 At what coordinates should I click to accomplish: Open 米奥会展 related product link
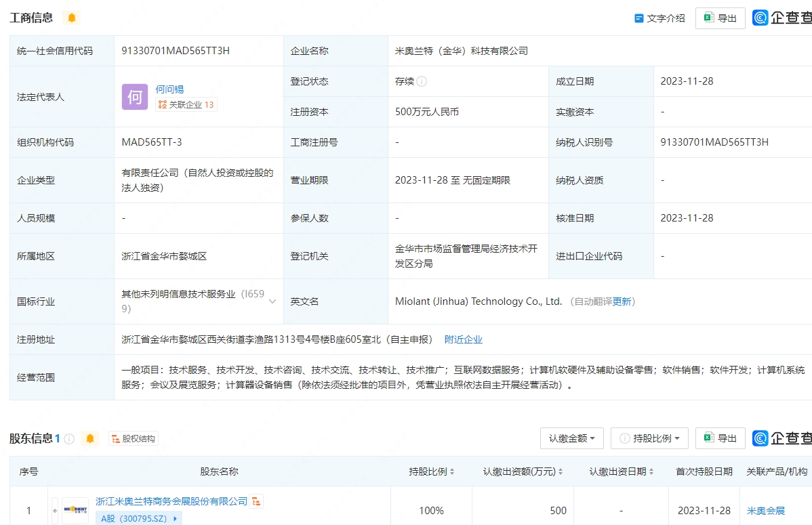[x=765, y=511]
